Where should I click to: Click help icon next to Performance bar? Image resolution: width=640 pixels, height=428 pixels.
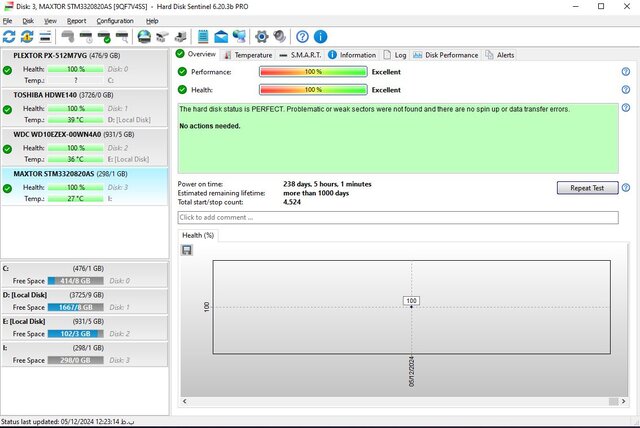625,72
